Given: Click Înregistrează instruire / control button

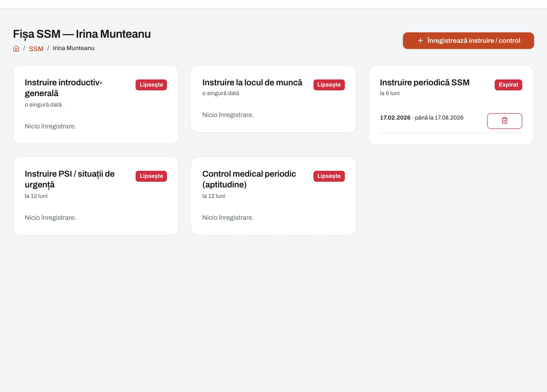Looking at the screenshot, I should (x=468, y=41).
